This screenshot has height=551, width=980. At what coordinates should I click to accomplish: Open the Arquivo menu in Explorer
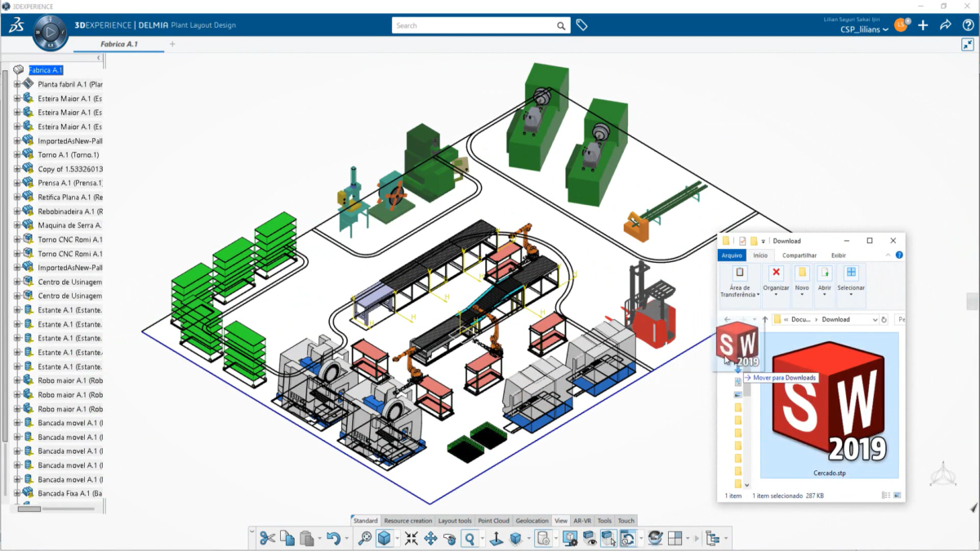tap(732, 256)
